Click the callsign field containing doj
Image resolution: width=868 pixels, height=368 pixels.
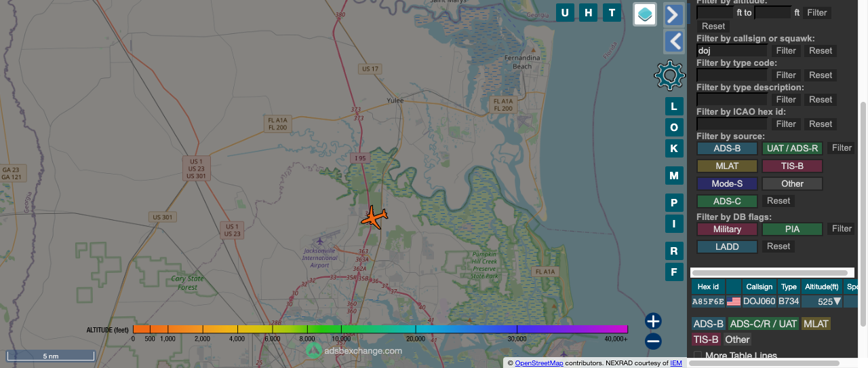pyautogui.click(x=732, y=50)
